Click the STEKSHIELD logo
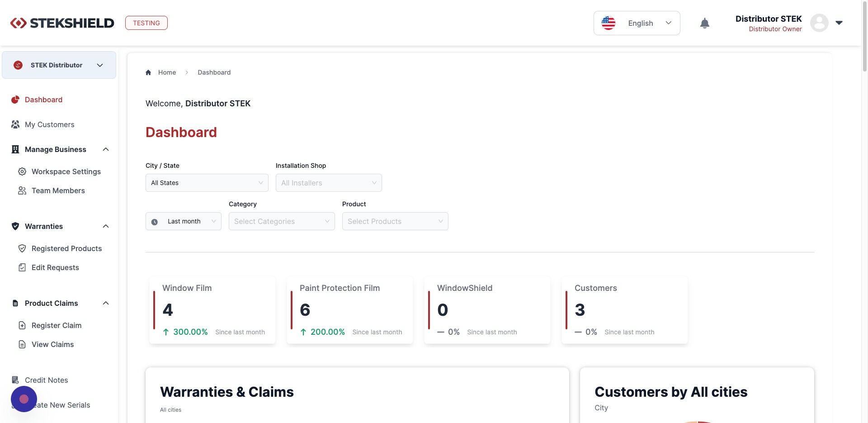This screenshot has width=868, height=423. [x=62, y=23]
